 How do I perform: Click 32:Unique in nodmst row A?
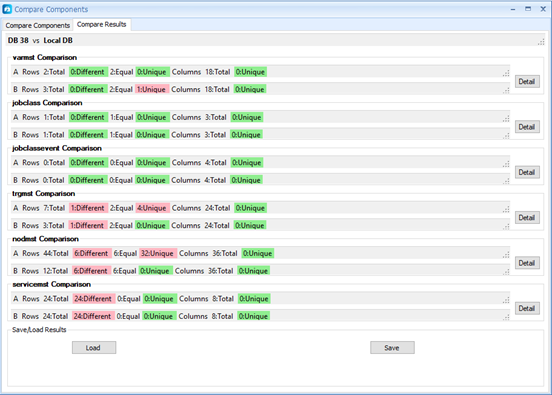pos(157,253)
